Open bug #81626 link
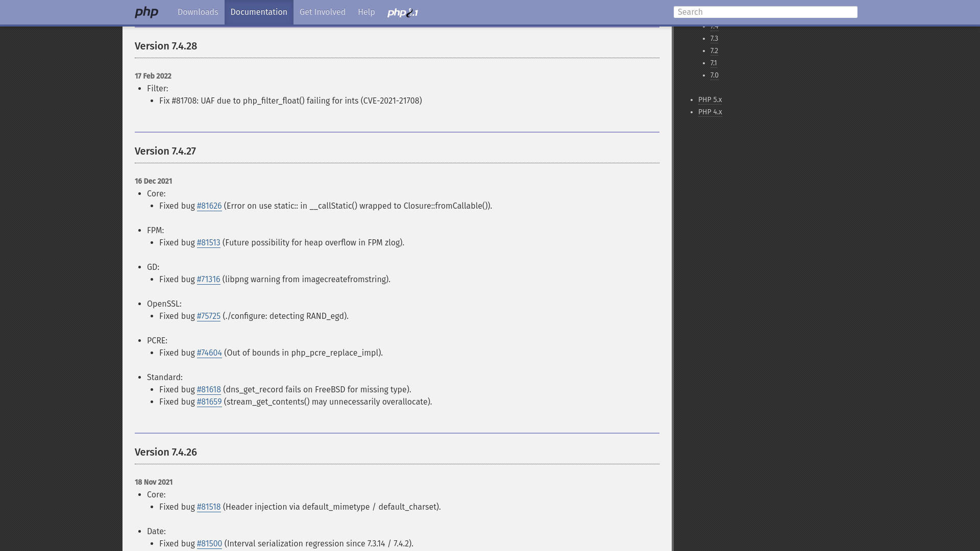This screenshot has width=980, height=551. click(x=209, y=206)
